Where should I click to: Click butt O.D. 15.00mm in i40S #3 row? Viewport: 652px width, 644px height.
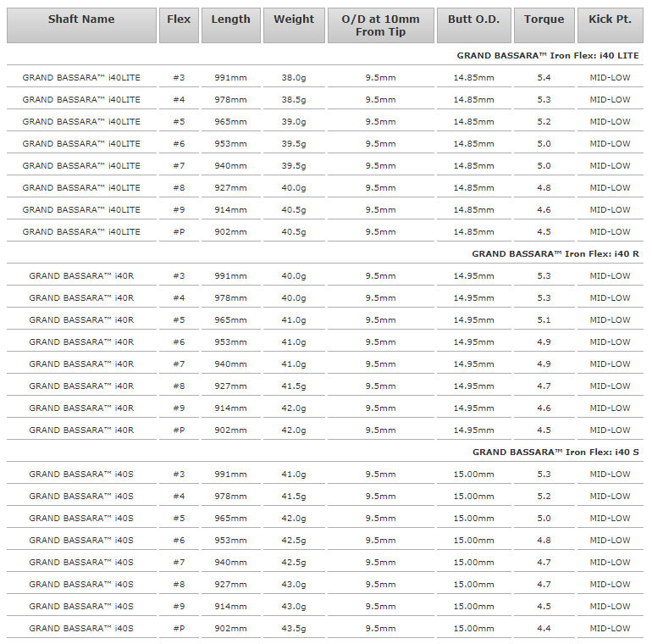click(x=473, y=475)
